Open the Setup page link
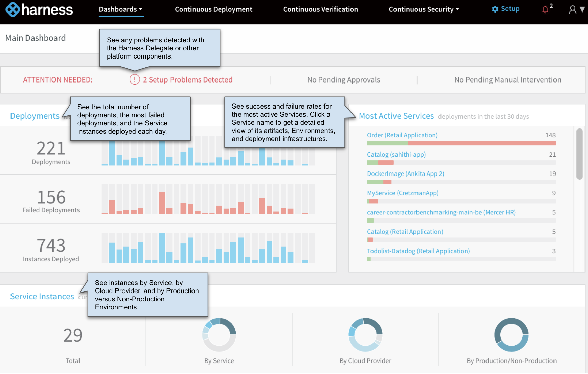This screenshot has width=588, height=374. click(x=510, y=9)
